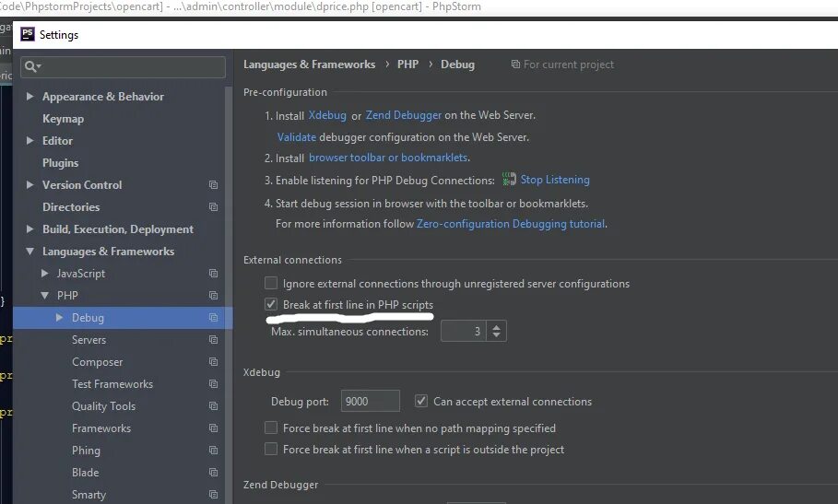
Task: Click the search magnifier icon
Action: tap(31, 66)
